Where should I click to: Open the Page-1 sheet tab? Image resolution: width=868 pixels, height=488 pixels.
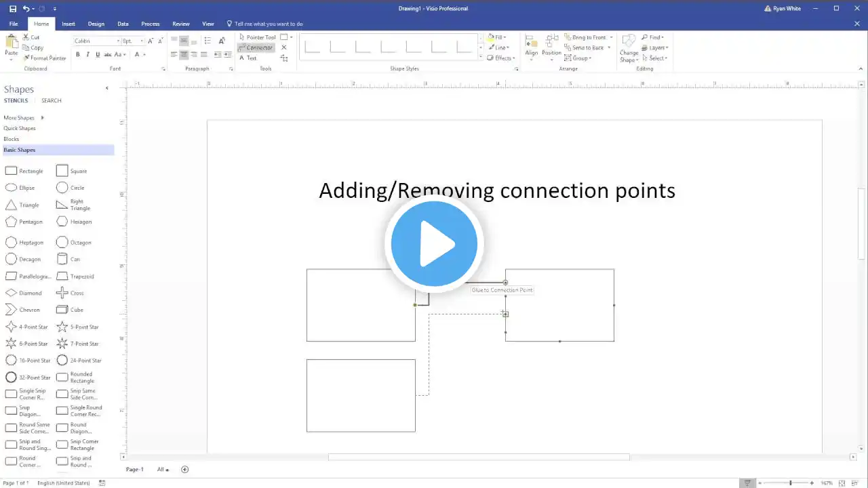[135, 469]
